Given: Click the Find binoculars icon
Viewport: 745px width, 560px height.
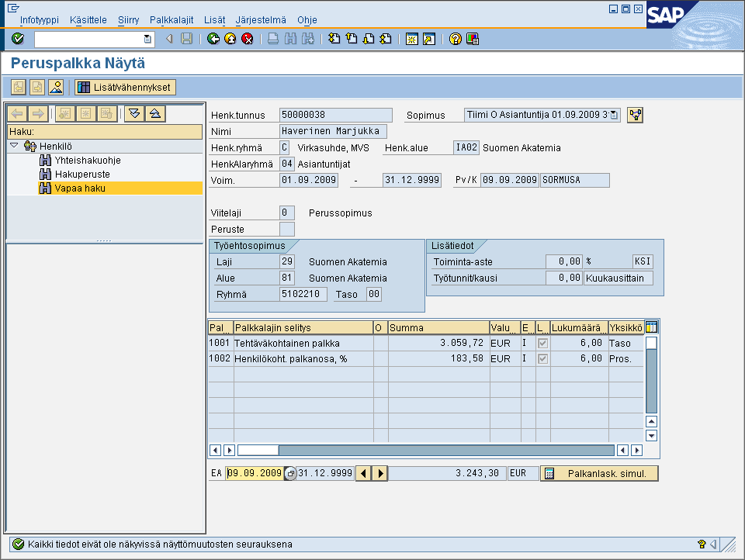Looking at the screenshot, I should [x=290, y=39].
